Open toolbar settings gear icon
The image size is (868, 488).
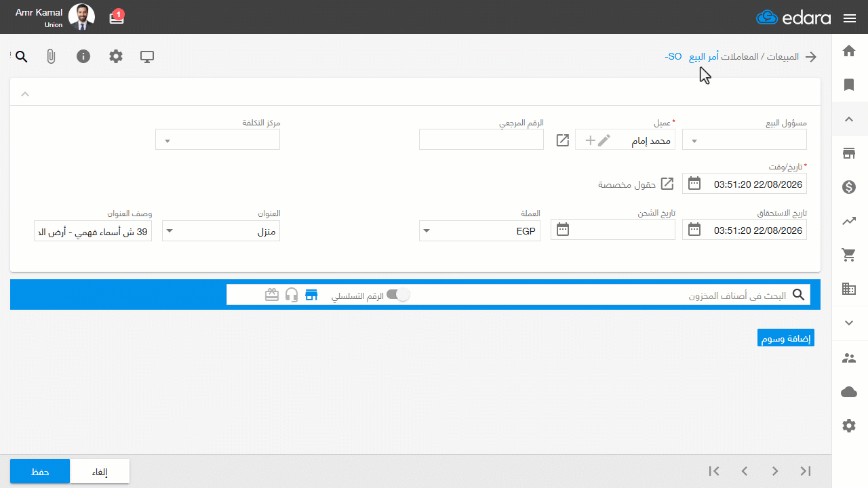click(x=116, y=57)
